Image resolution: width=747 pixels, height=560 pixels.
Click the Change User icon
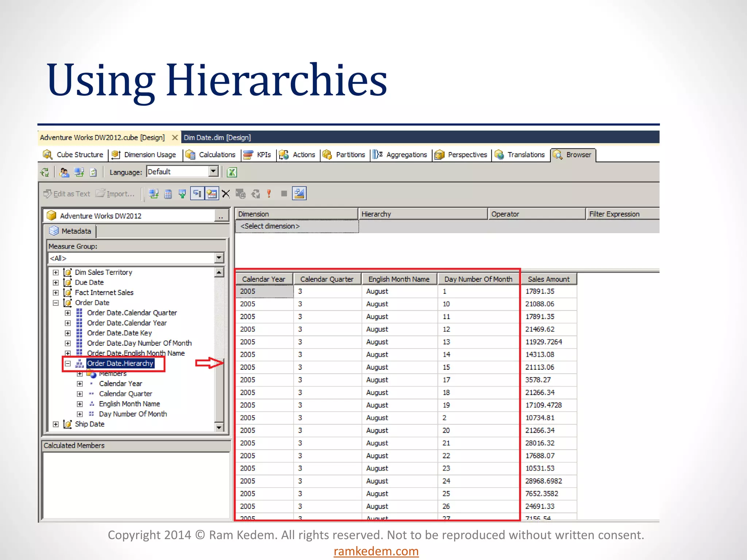65,172
